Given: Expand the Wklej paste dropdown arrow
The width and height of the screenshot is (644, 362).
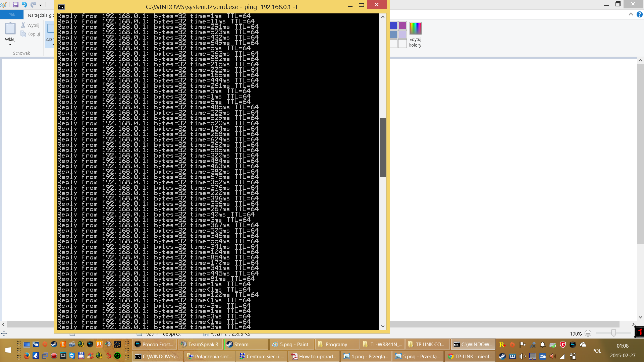Looking at the screenshot, I should [10, 45].
